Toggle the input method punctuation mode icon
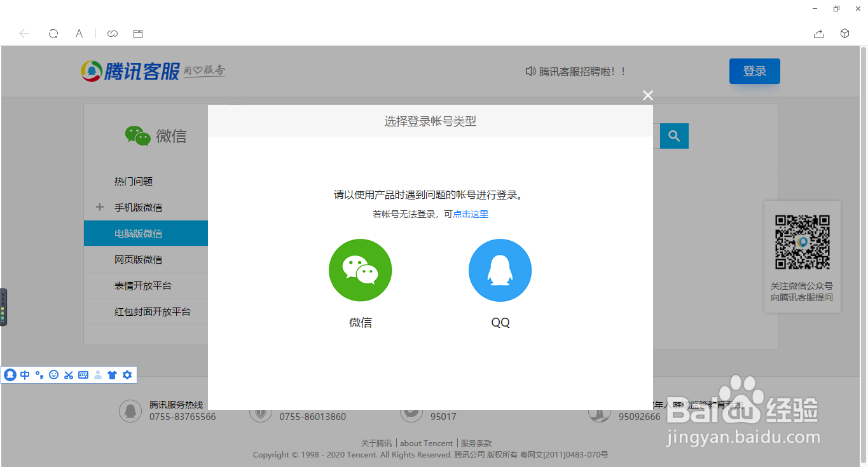This screenshot has height=467, width=868. click(39, 375)
